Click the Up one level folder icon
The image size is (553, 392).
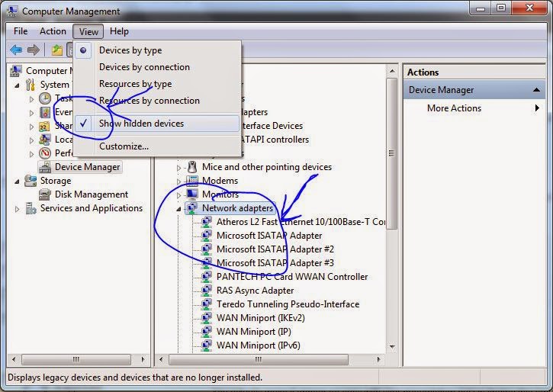pyautogui.click(x=57, y=50)
